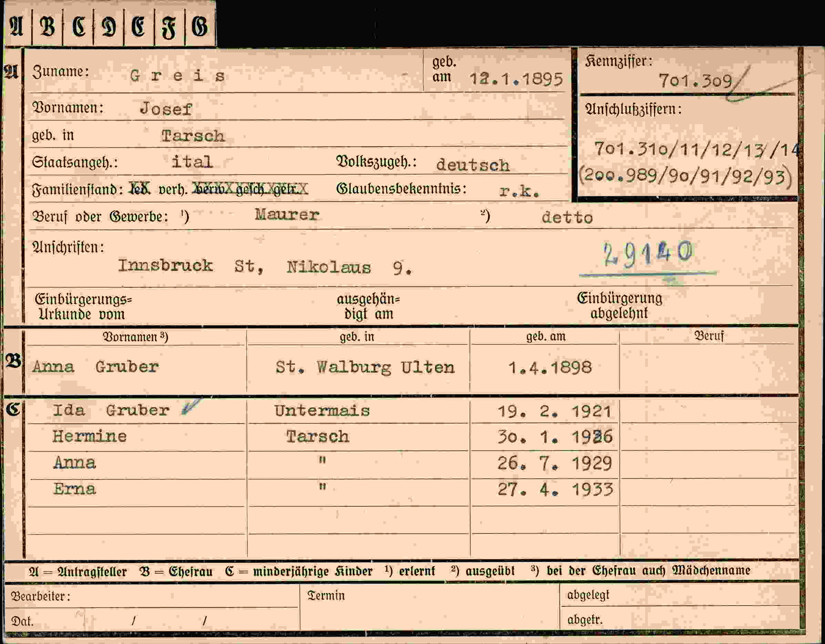Click the marital status 'verh.' entry
Screen dimensions: 825x644
[x=173, y=189]
